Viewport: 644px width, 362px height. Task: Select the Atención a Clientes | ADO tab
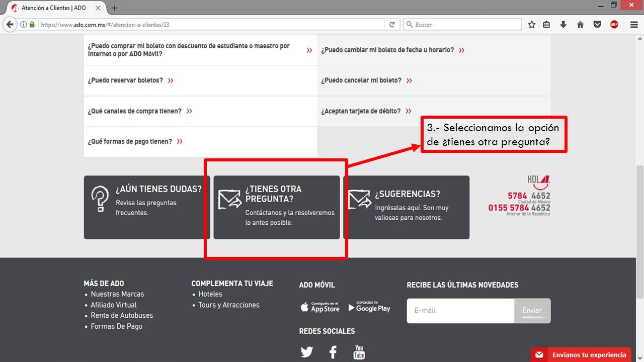pos(55,8)
